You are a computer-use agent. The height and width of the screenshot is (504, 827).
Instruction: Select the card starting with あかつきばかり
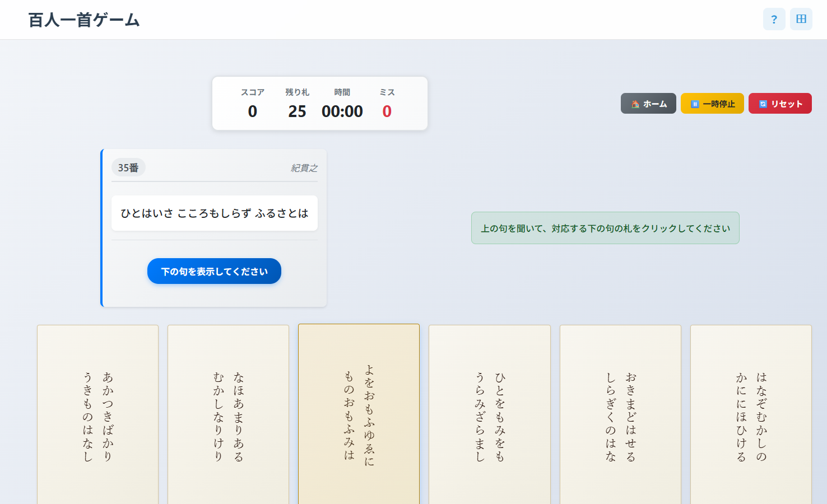pos(97,414)
